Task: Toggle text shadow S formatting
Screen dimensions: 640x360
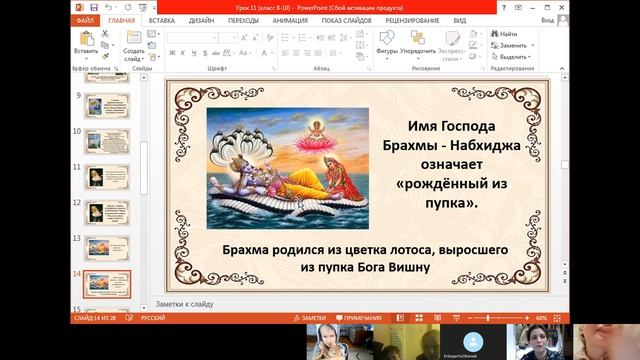Action: (205, 53)
